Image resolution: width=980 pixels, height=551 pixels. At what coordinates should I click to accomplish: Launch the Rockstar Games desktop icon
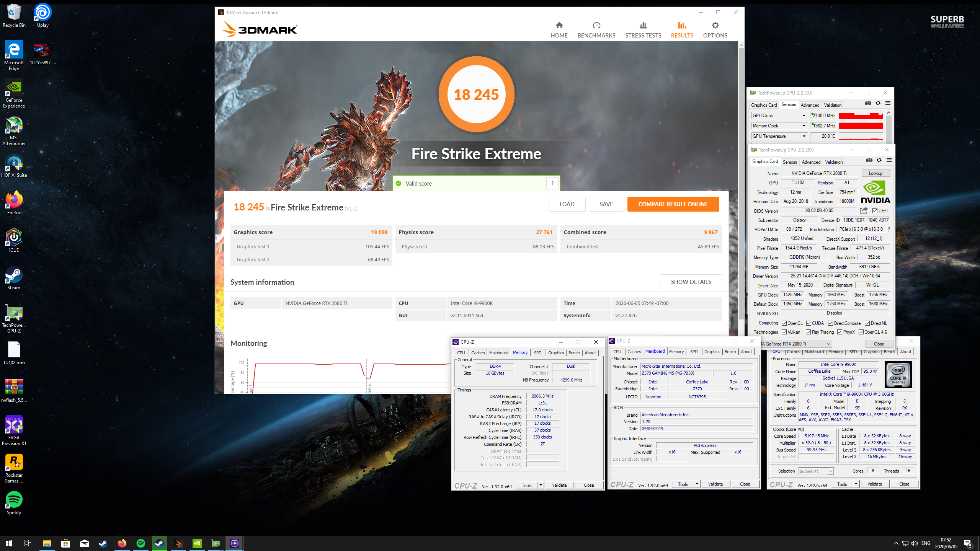14,468
